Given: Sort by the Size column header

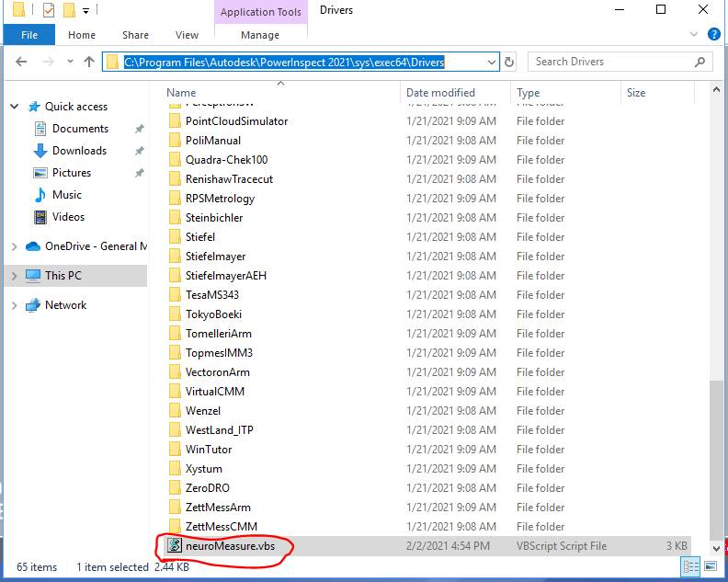Looking at the screenshot, I should click(635, 93).
